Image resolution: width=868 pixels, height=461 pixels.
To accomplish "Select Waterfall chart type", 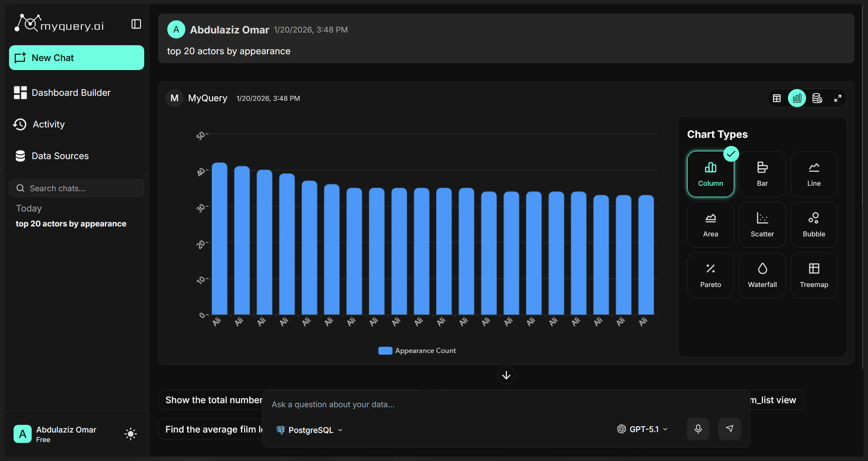I will pyautogui.click(x=762, y=275).
